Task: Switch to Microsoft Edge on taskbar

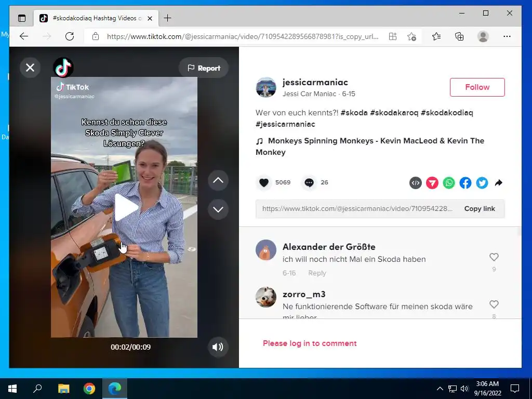Action: coord(115,389)
